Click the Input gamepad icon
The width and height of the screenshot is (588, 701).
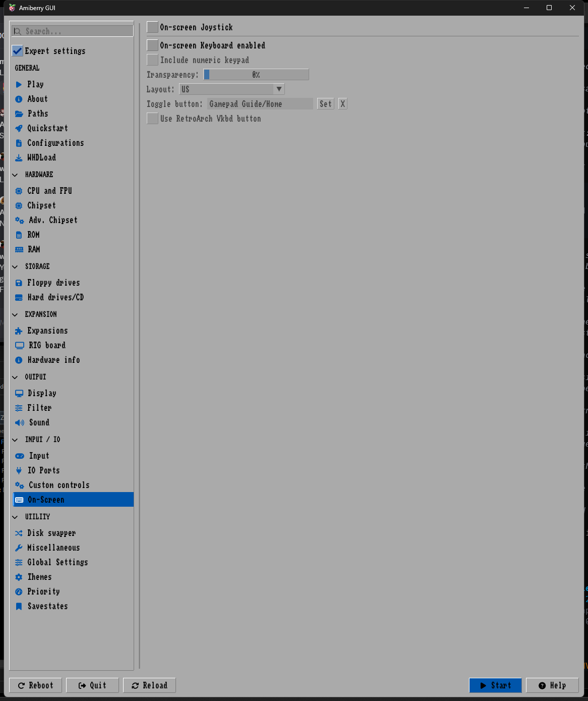20,456
